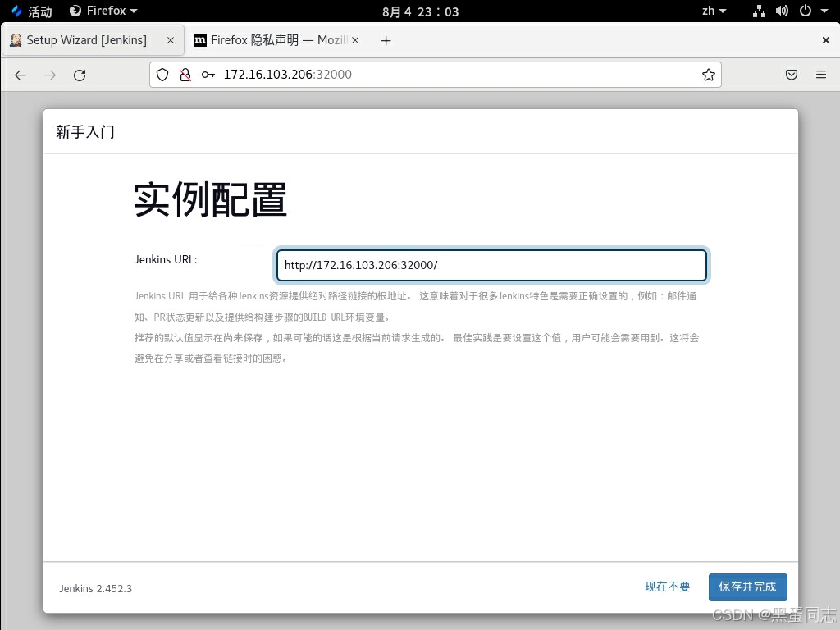The image size is (840, 630).
Task: Click the forward navigation arrow
Action: click(x=50, y=75)
